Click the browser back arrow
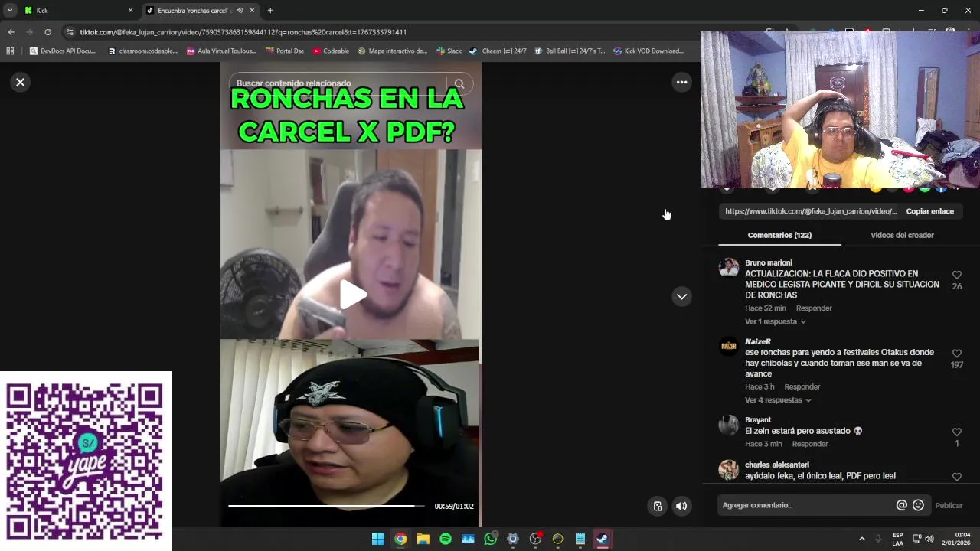Screen dimensions: 980x551 pyautogui.click(x=11, y=32)
